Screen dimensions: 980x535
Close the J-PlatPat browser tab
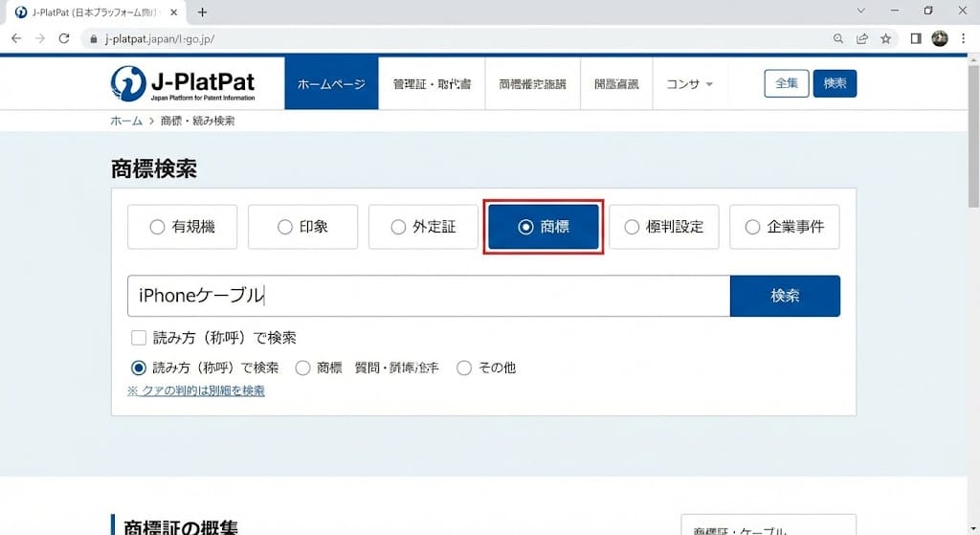pyautogui.click(x=174, y=11)
